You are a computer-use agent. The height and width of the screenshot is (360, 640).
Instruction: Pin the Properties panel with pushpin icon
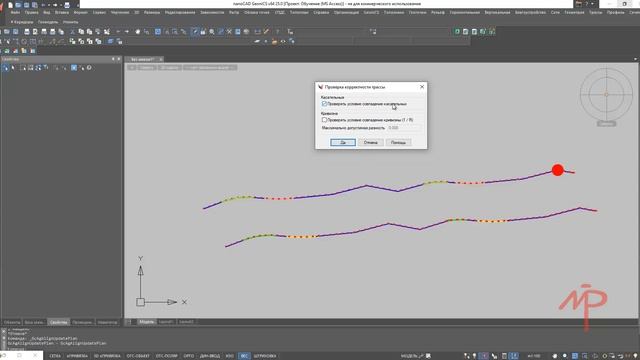pos(113,59)
